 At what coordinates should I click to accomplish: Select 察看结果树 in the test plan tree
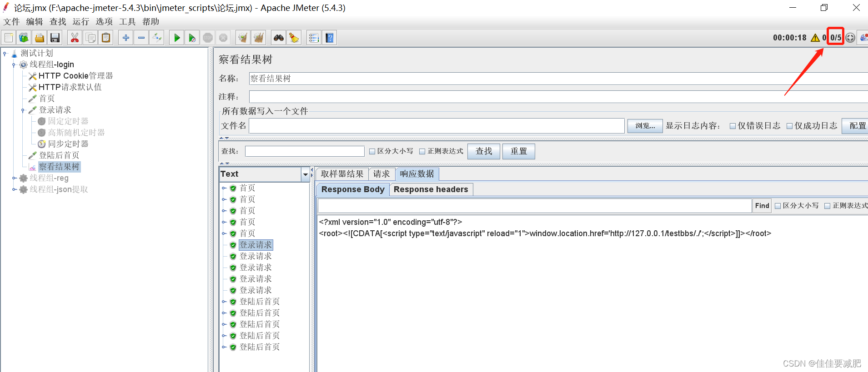pos(59,167)
